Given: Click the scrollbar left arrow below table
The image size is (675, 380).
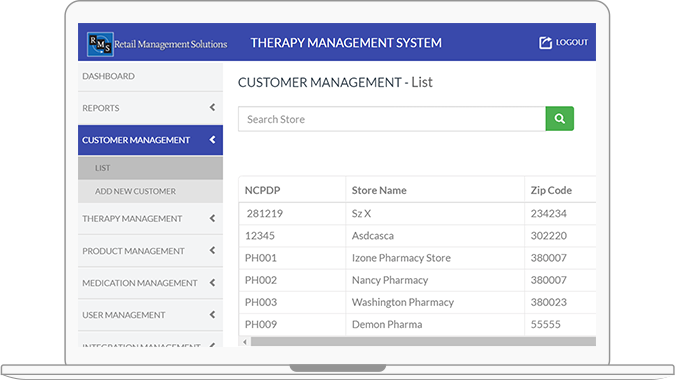Looking at the screenshot, I should [x=245, y=342].
